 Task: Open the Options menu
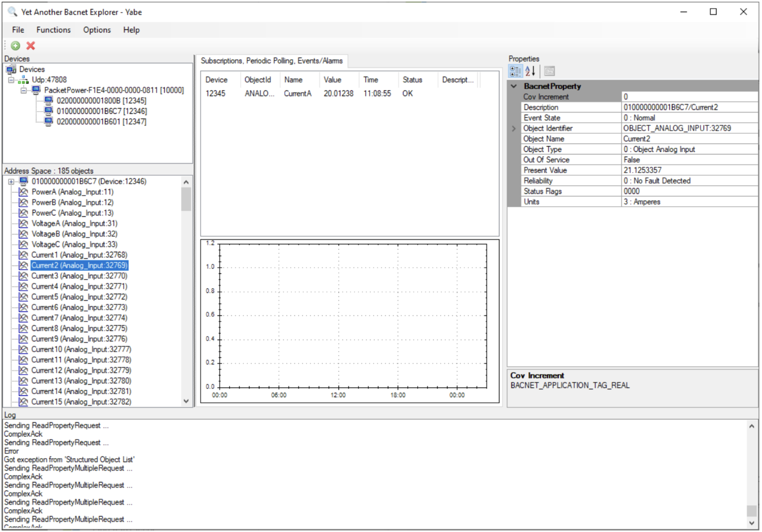pos(96,30)
